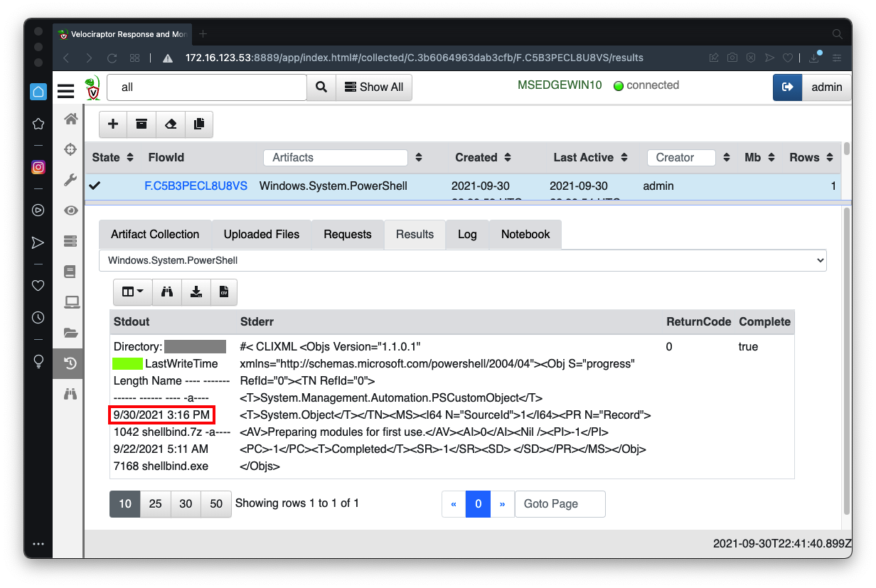Click the magnifier search clients button
This screenshot has width=876, height=588.
pyautogui.click(x=321, y=87)
